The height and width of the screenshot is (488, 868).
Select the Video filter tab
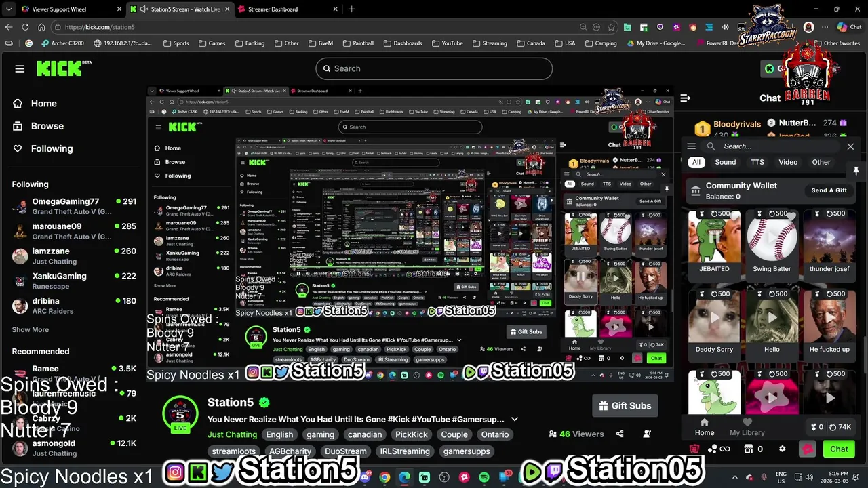pyautogui.click(x=788, y=162)
